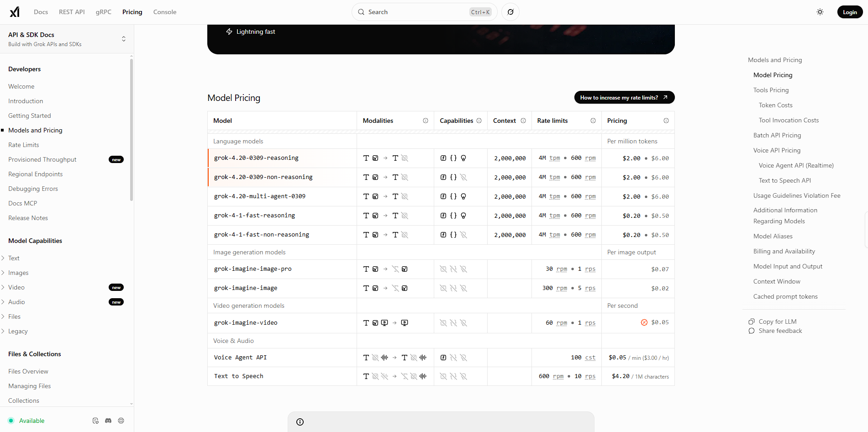The width and height of the screenshot is (868, 432).
Task: Open the Console tab
Action: (x=165, y=12)
